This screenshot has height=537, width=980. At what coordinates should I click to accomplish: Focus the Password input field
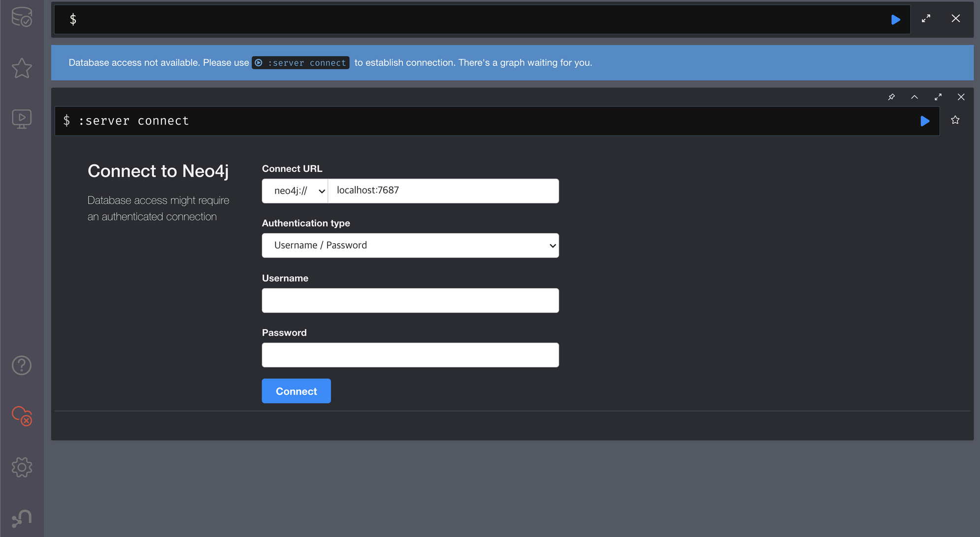[410, 355]
